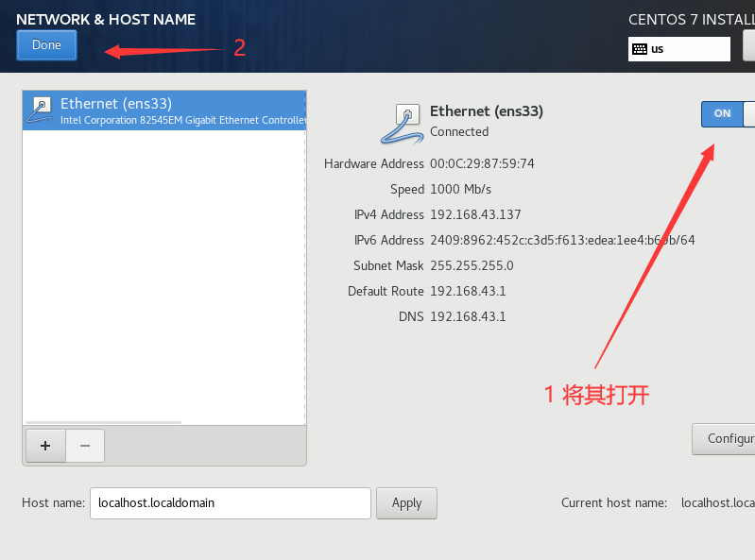Viewport: 755px width, 560px height.
Task: Click the Done button
Action: coord(46,45)
